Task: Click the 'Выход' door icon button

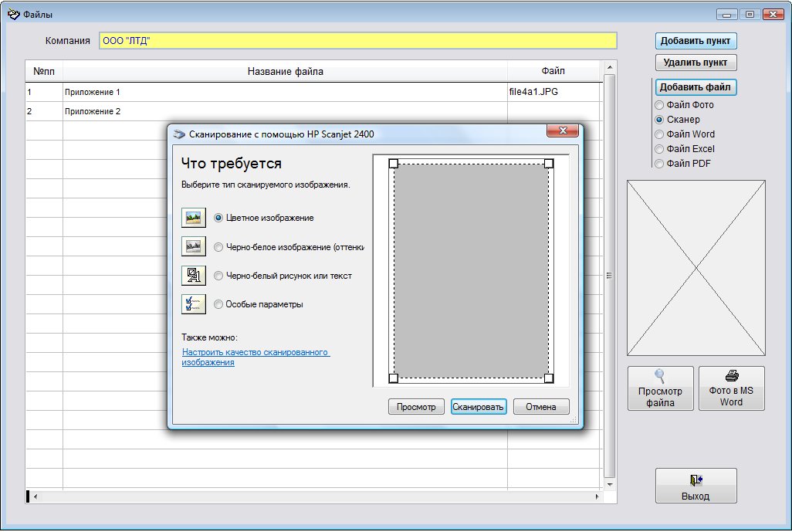Action: (x=696, y=486)
